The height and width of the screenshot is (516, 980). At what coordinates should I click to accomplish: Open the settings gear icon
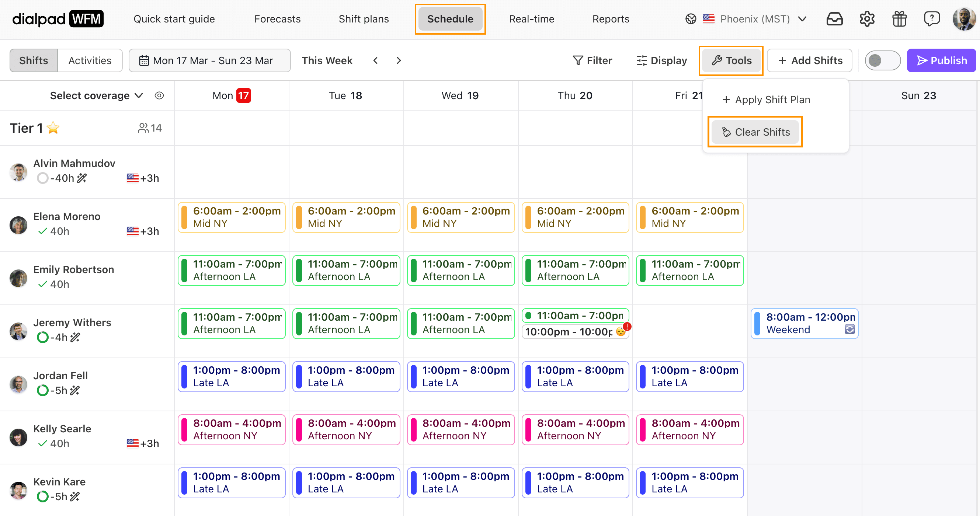pyautogui.click(x=867, y=19)
